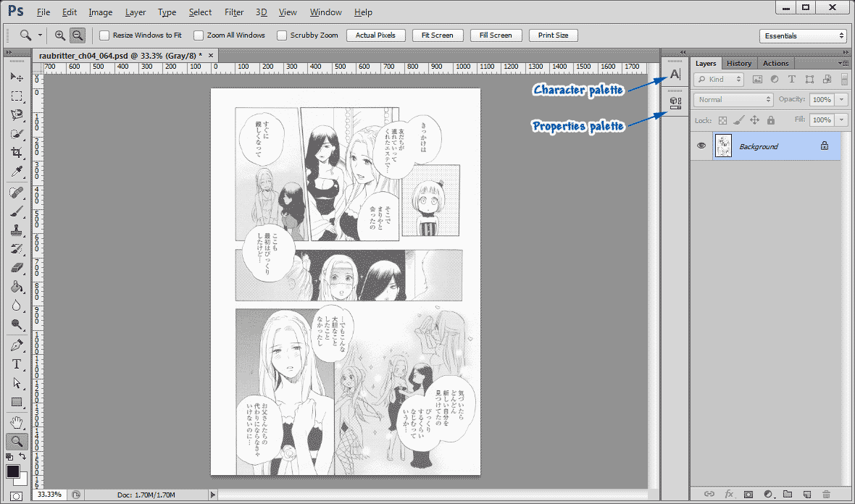
Task: Create a new layer
Action: click(807, 494)
